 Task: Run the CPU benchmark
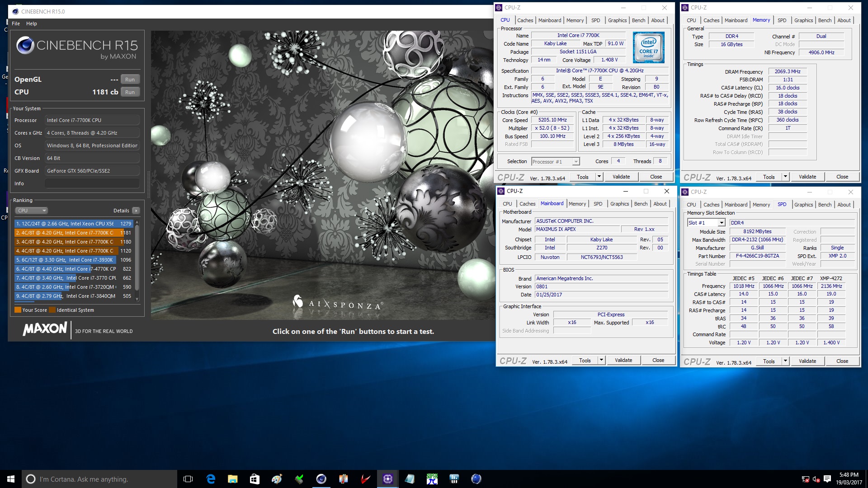pos(130,92)
